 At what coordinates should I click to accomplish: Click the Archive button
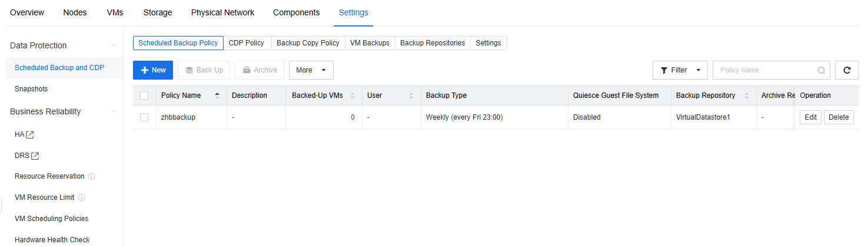pyautogui.click(x=260, y=70)
